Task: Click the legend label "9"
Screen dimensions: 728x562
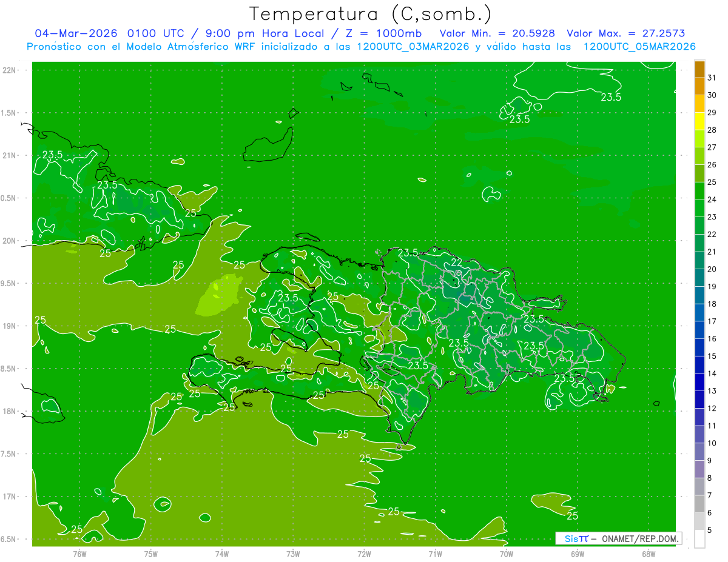Action: (x=710, y=461)
